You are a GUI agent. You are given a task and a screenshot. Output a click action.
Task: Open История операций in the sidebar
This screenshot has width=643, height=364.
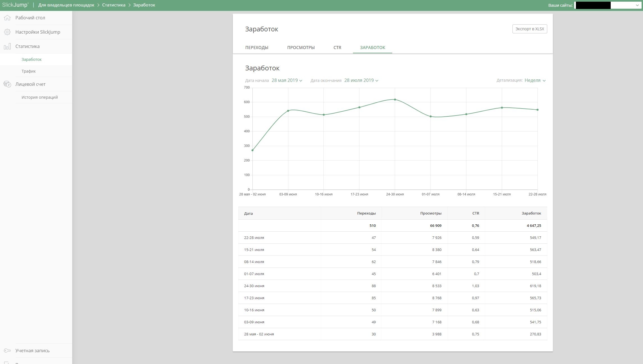(x=40, y=97)
